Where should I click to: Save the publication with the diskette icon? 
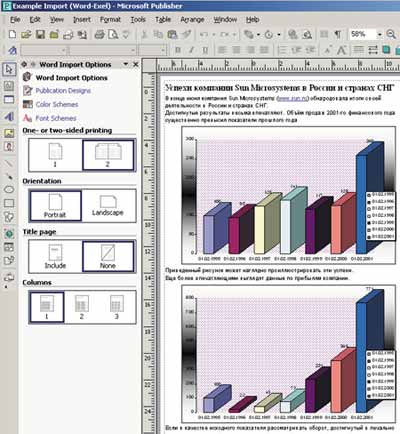(40, 34)
